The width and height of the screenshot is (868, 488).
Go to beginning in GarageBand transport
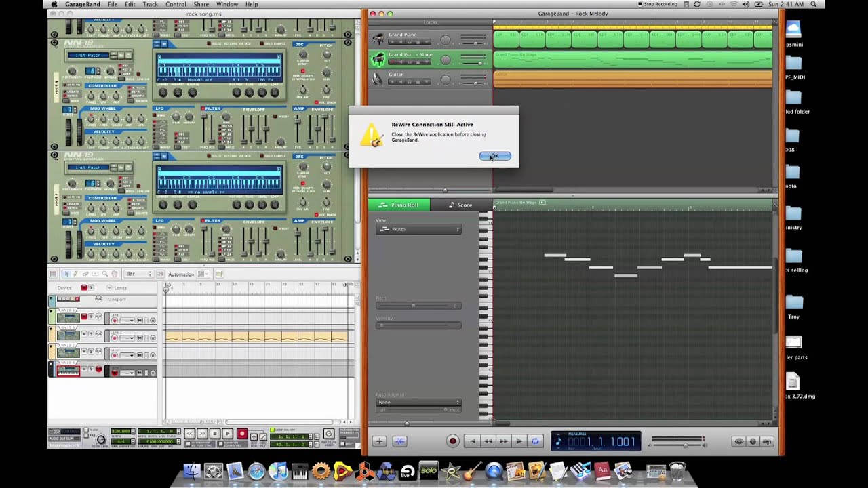[x=473, y=441]
